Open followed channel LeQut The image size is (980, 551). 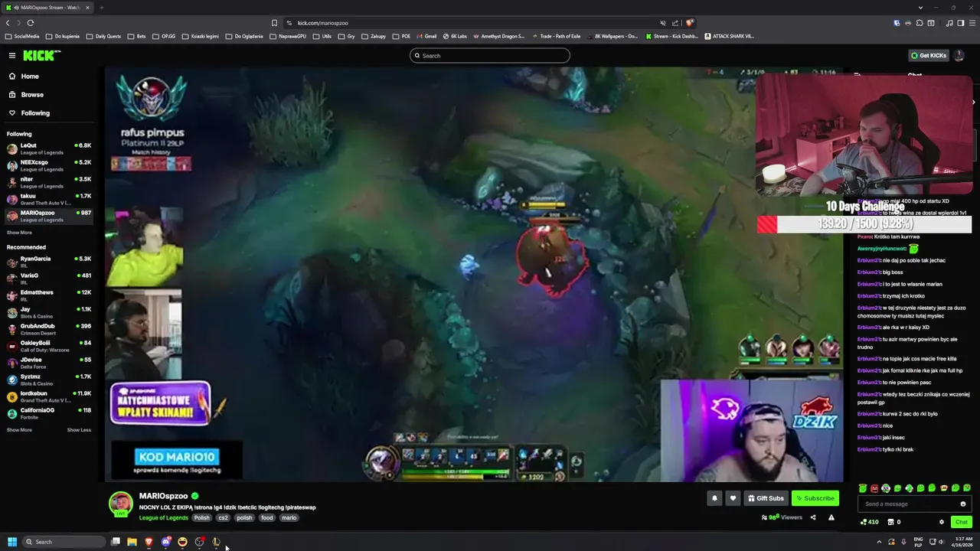47,148
